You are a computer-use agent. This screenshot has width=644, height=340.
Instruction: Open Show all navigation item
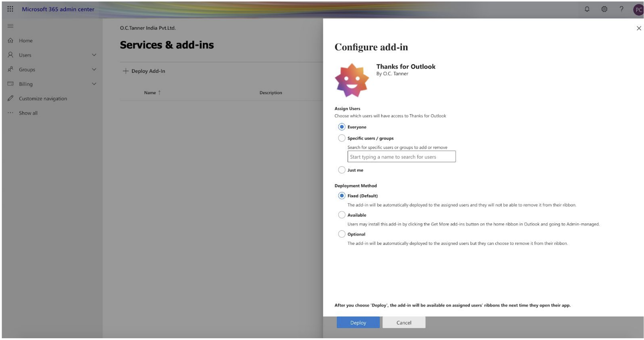tap(28, 113)
